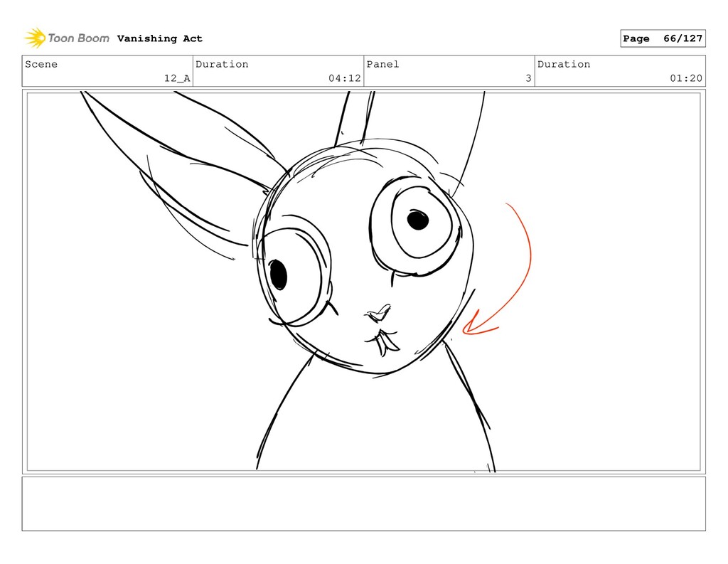Click the 'Scene' header label
Screen dimensions: 728x564
pos(41,64)
